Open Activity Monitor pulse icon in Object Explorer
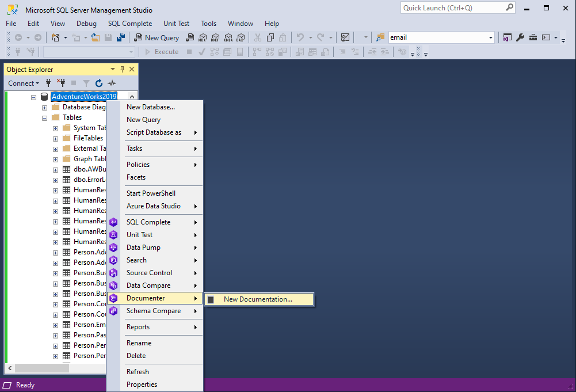576x392 pixels. pos(112,83)
